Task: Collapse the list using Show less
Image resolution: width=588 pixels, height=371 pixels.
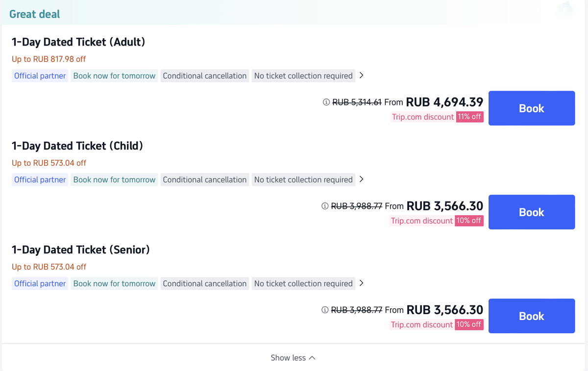Action: [x=293, y=358]
